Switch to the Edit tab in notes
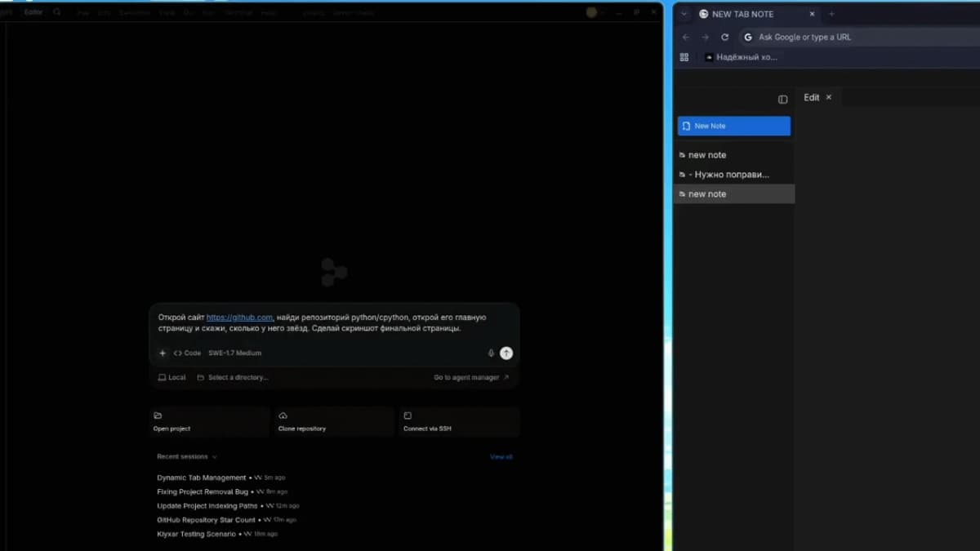 [811, 97]
